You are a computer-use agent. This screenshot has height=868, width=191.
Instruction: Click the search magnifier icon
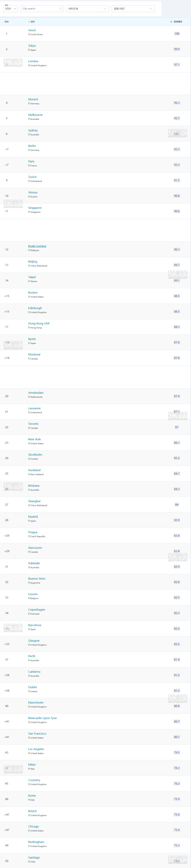coord(60,9)
